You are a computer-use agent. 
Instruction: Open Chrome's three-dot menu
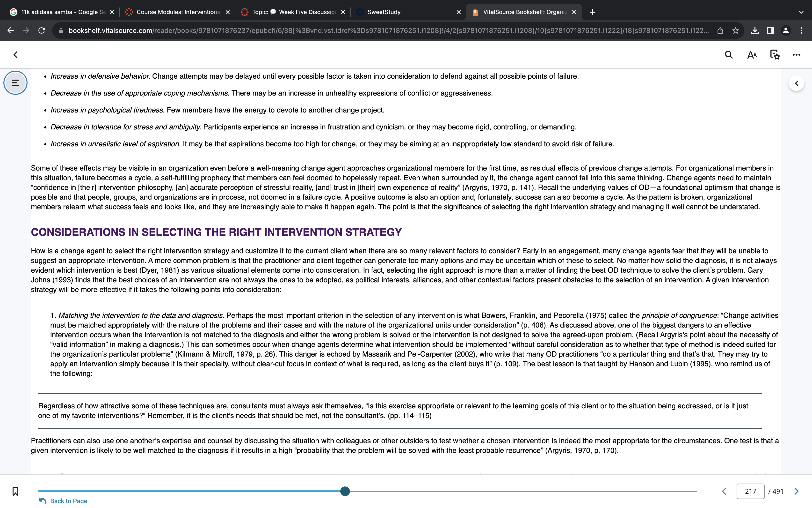801,30
